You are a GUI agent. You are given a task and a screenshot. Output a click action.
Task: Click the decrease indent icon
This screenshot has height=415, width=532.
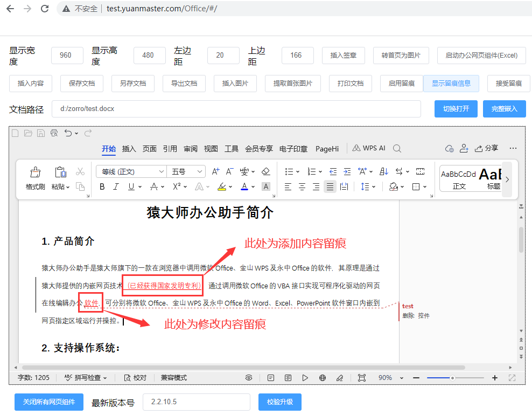pos(333,171)
